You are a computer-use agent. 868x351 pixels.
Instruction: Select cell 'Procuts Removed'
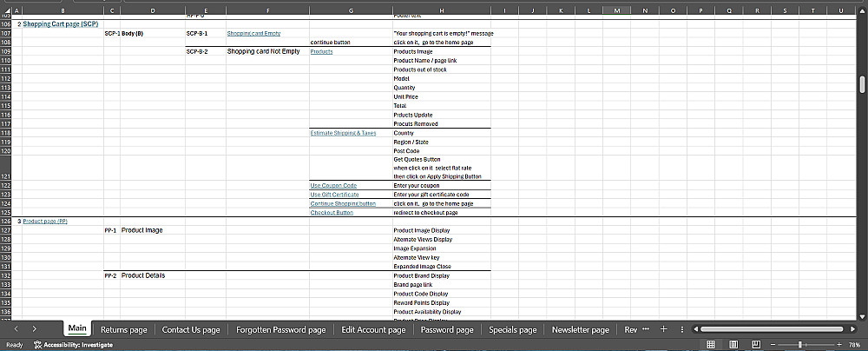click(441, 124)
